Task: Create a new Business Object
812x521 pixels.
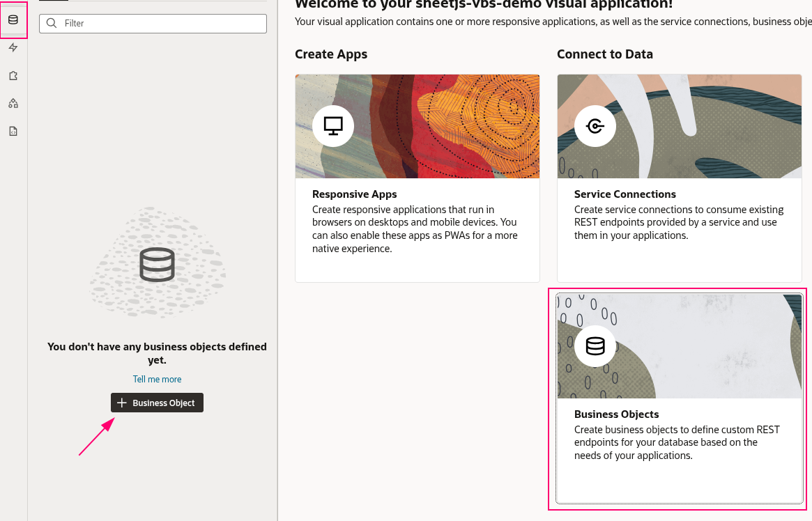Action: 157,403
